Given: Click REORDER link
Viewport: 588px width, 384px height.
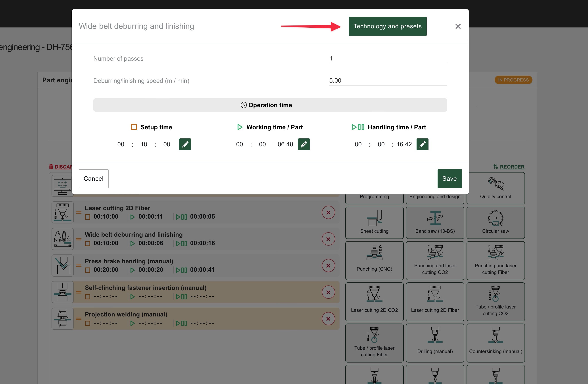Looking at the screenshot, I should click(512, 167).
